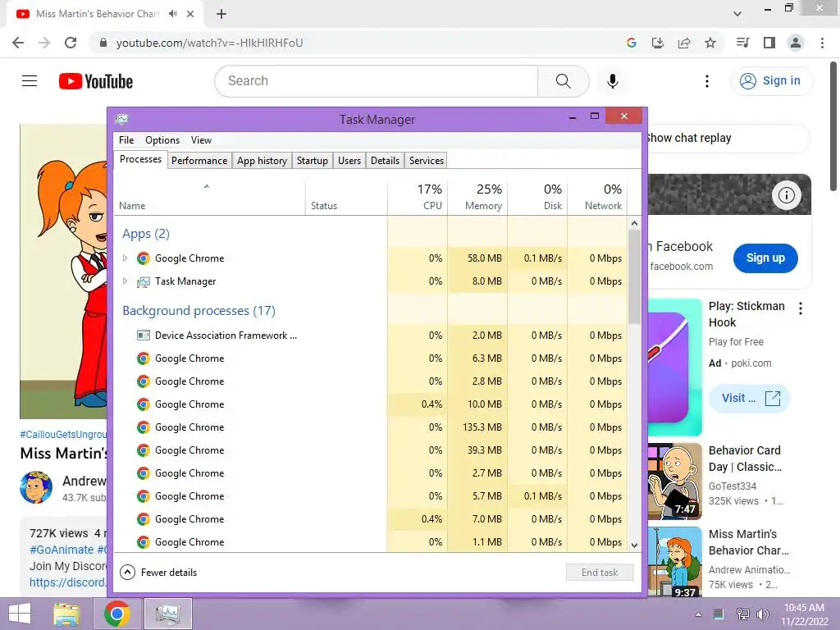Click Sign in on YouTube
The image size is (840, 630).
click(771, 81)
